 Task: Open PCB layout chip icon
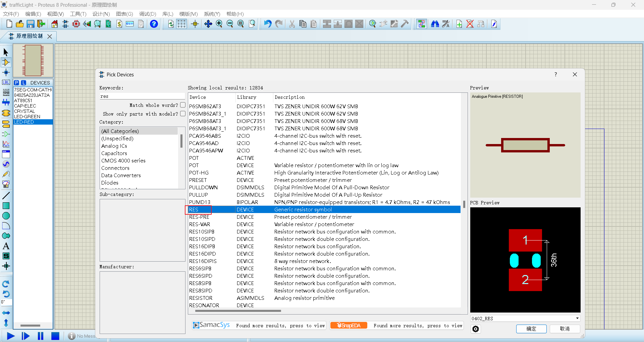76,24
